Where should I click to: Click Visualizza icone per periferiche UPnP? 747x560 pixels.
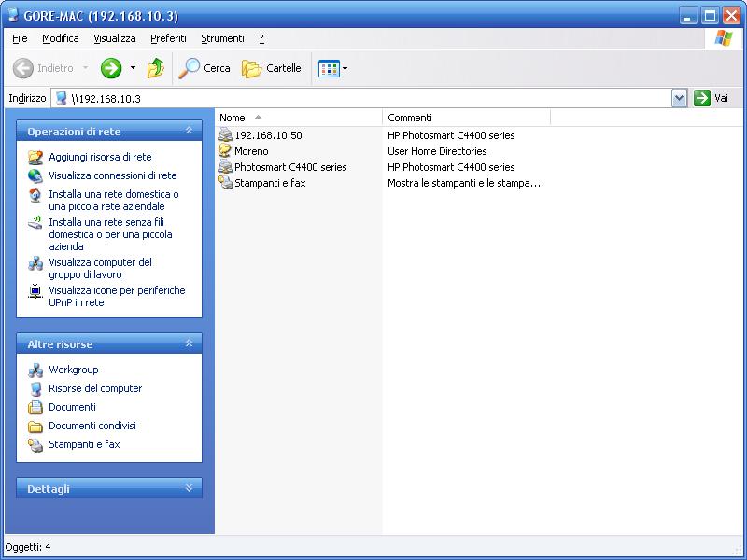pyautogui.click(x=117, y=297)
